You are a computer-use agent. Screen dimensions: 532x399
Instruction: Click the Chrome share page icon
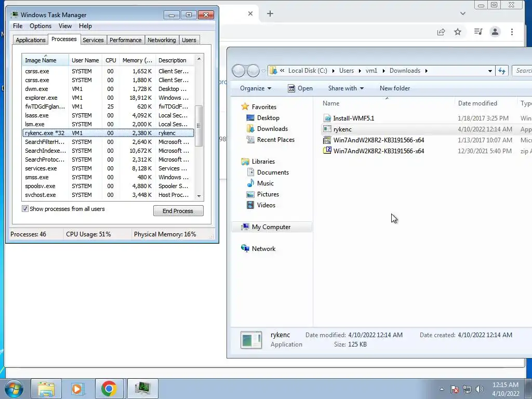click(441, 32)
